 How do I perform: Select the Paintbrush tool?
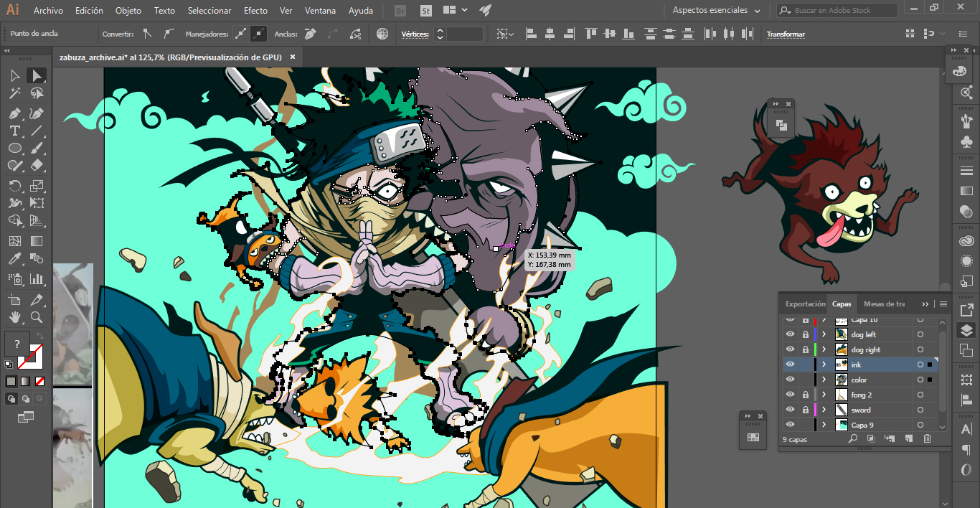click(37, 148)
